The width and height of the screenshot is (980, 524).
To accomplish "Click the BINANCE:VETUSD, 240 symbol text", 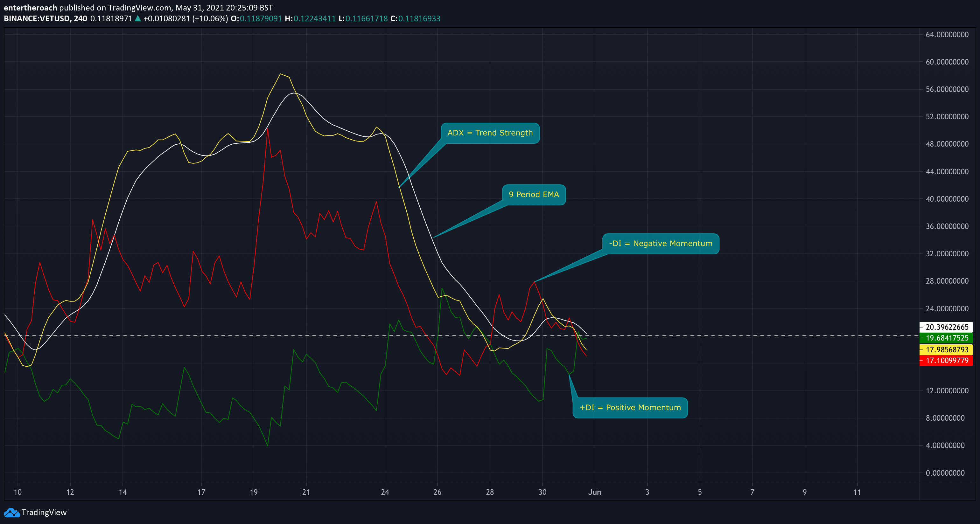I will 45,19.
